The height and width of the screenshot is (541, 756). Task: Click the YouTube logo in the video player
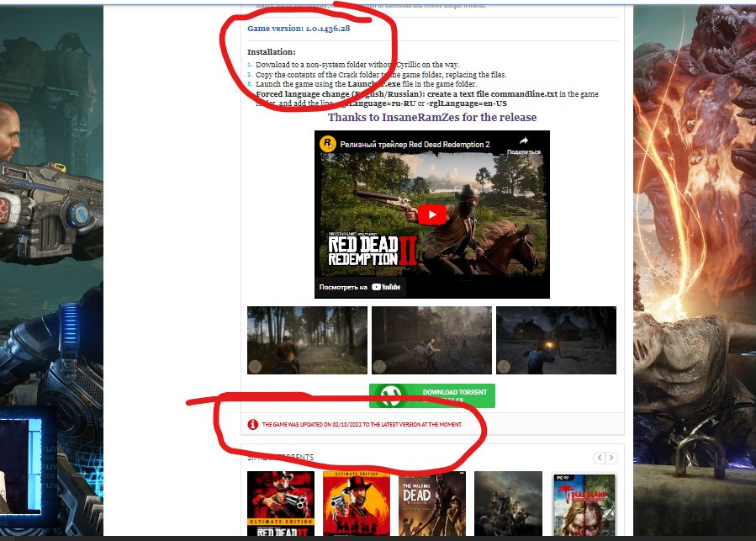coord(386,287)
